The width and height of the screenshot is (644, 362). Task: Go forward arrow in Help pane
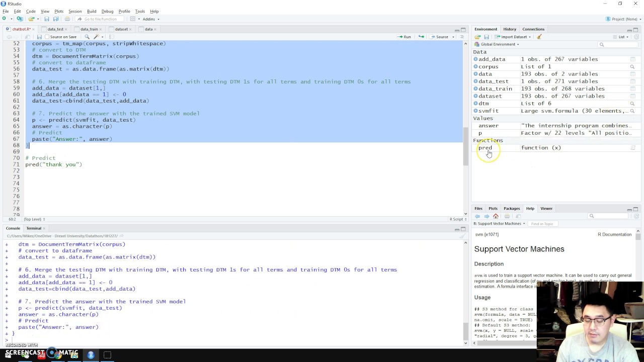coord(487,216)
